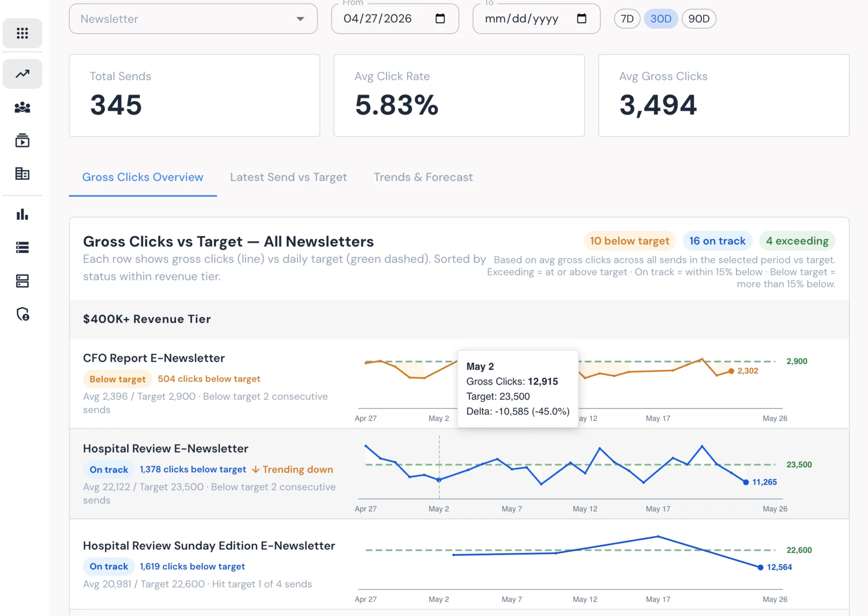Click On track badge for Sunday Edition row
This screenshot has height=616, width=868.
tap(109, 567)
